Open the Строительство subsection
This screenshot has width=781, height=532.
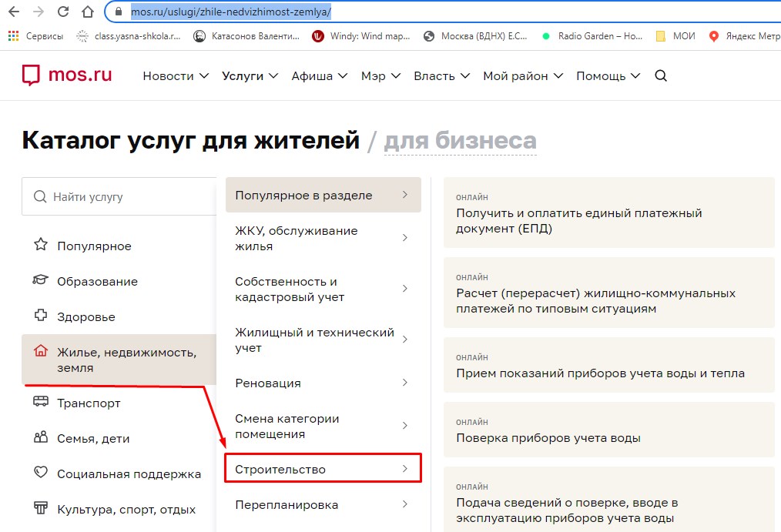[323, 468]
